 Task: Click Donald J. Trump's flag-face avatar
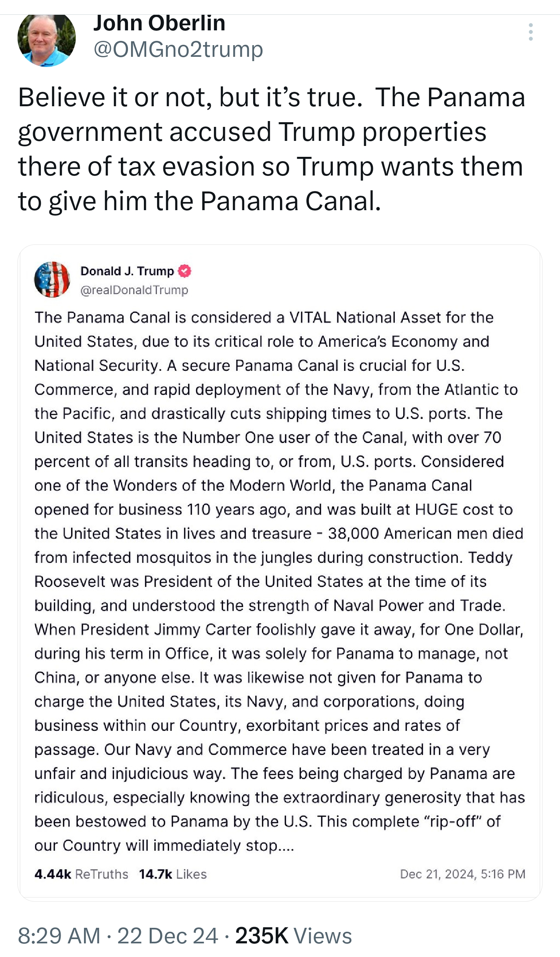pos(52,279)
